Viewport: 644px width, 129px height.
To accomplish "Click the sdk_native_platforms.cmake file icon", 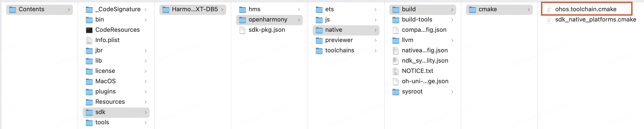I will [x=549, y=20].
